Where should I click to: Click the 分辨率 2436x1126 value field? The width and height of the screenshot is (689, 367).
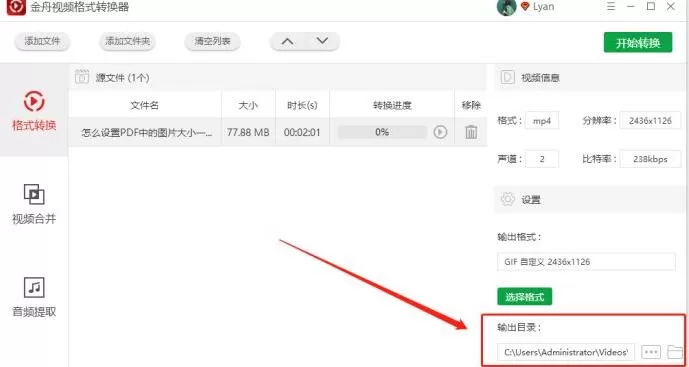[650, 120]
